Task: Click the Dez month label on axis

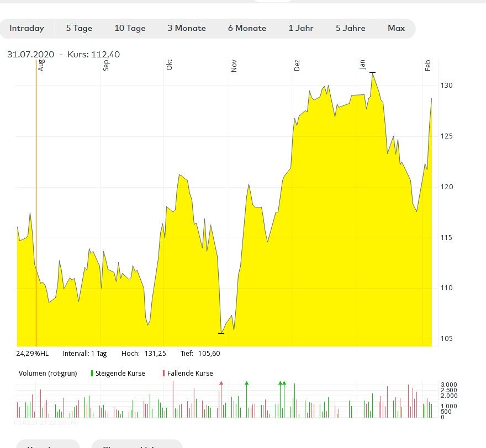Action: tap(297, 65)
